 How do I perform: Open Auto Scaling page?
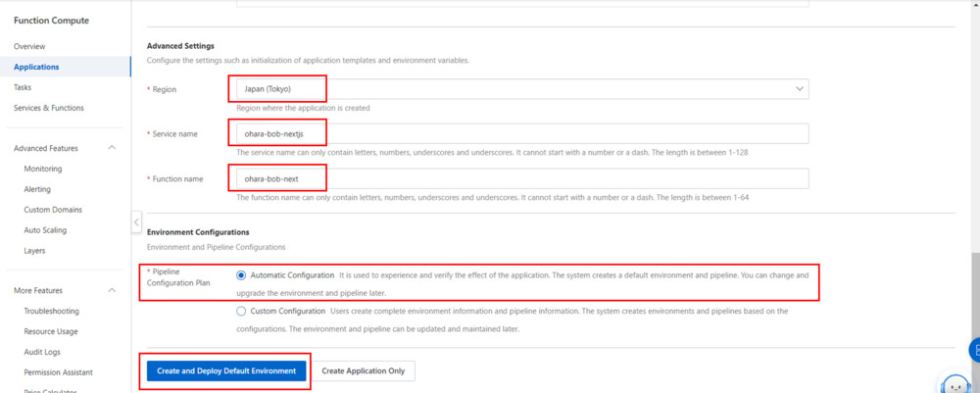click(45, 230)
